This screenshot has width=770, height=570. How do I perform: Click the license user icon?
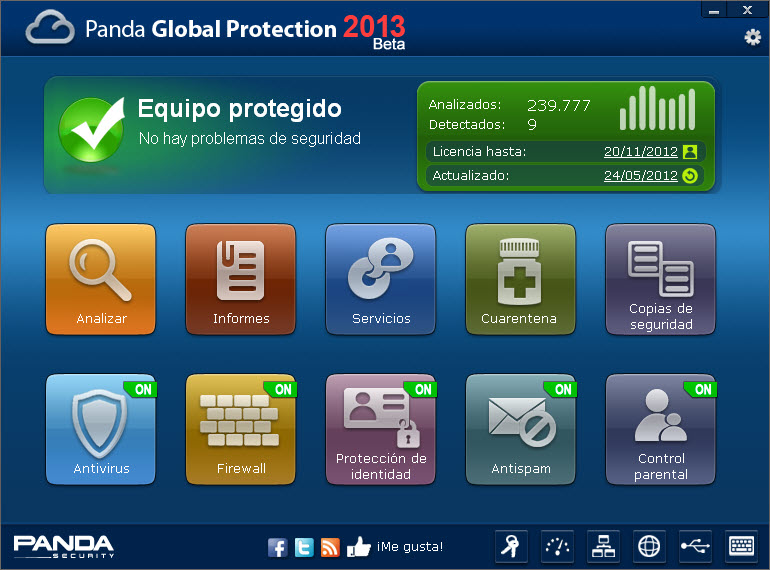pyautogui.click(x=690, y=152)
